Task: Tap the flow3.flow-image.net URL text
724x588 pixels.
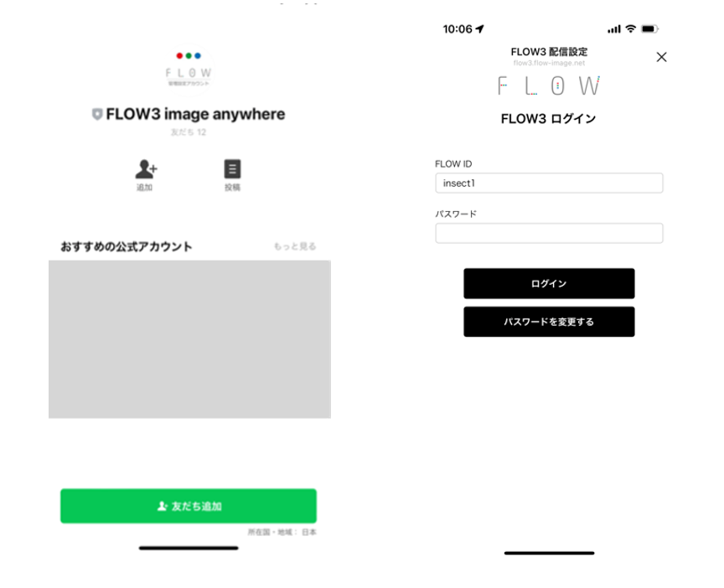Action: point(549,63)
